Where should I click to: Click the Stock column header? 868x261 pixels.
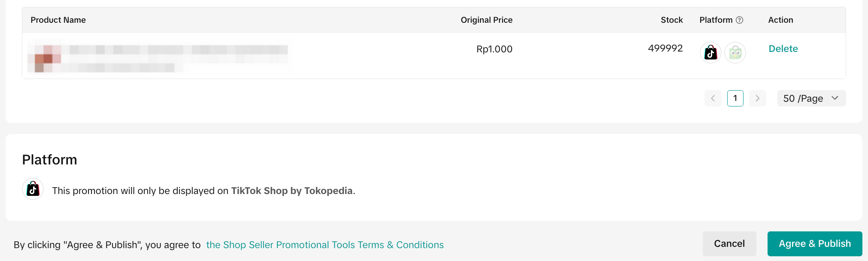[671, 20]
